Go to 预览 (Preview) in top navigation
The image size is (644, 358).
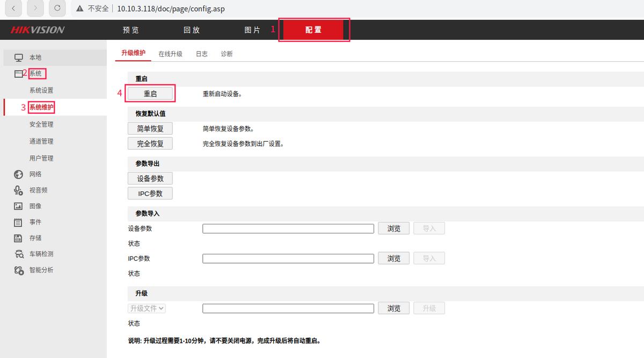point(130,30)
